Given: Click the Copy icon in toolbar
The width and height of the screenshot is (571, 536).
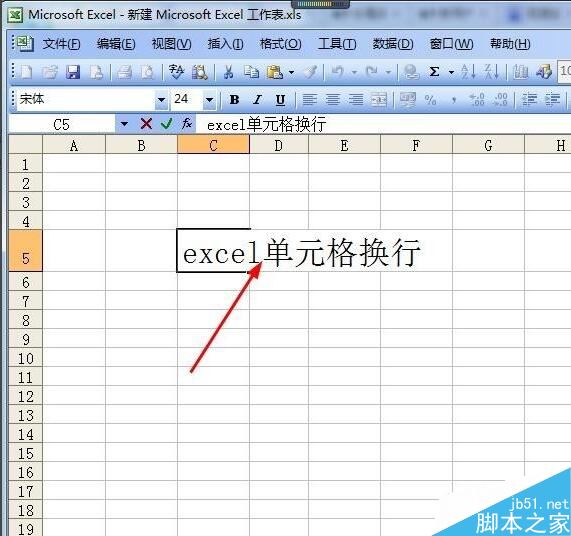Looking at the screenshot, I should [251, 72].
